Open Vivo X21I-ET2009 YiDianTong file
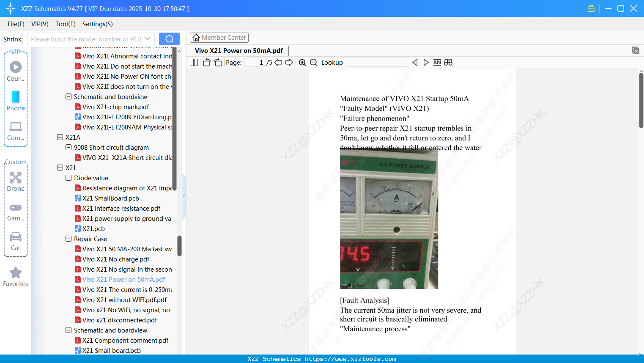This screenshot has height=363, width=644. click(x=123, y=117)
